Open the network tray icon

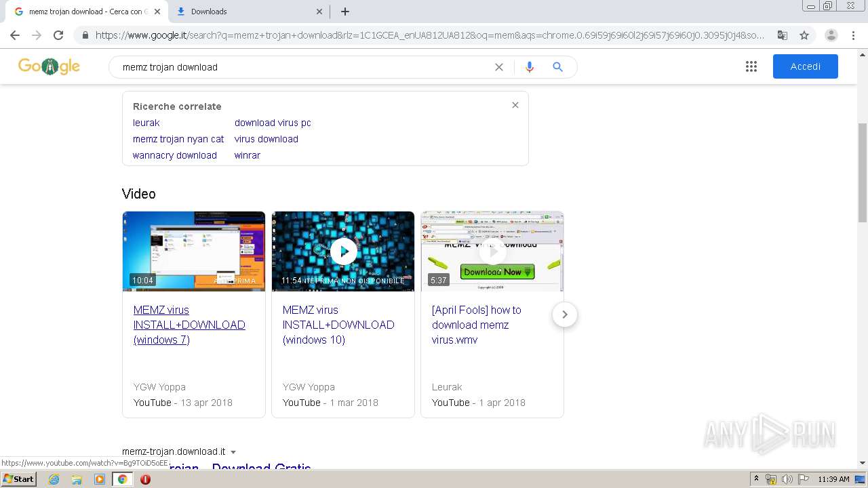(x=771, y=479)
